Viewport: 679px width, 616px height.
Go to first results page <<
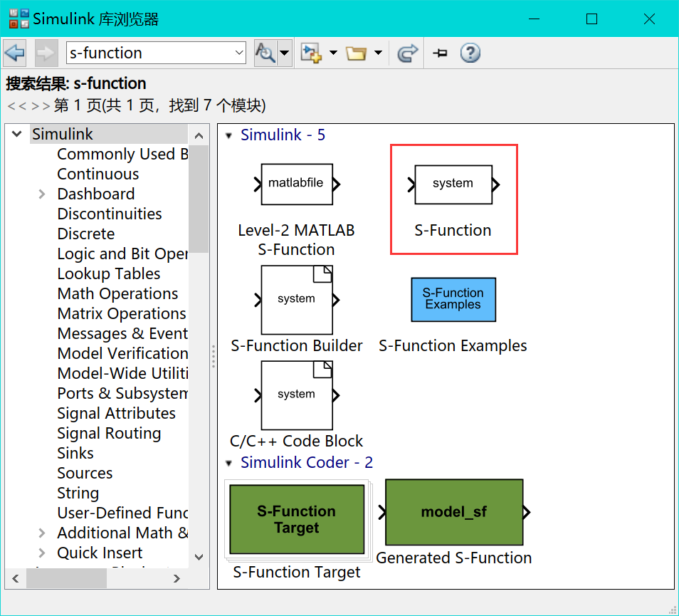[17, 105]
